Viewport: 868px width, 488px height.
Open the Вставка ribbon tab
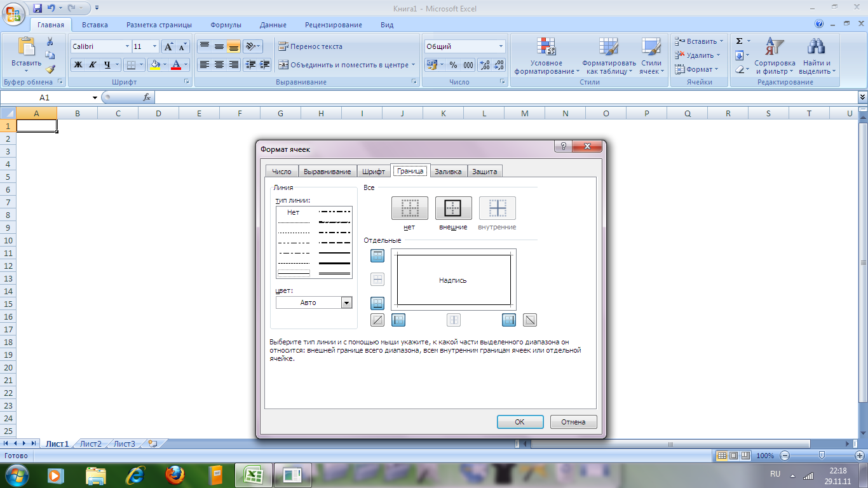click(95, 25)
